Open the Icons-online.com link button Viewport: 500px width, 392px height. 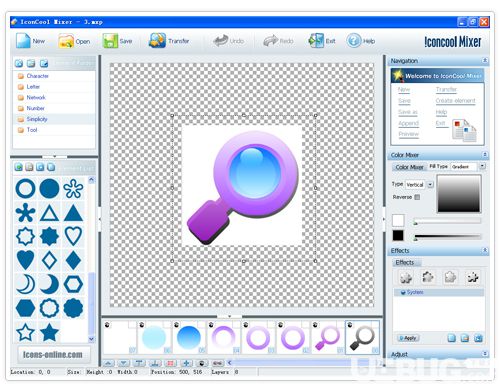point(53,355)
